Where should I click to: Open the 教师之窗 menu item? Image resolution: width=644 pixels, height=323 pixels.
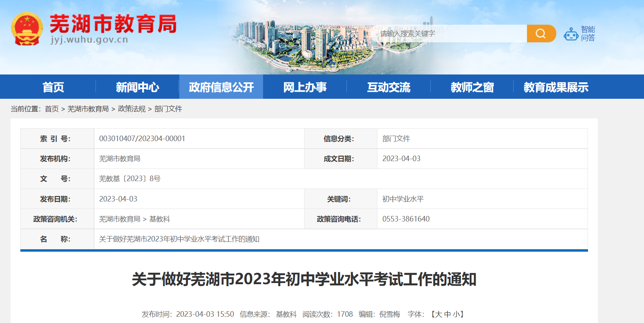tap(472, 87)
